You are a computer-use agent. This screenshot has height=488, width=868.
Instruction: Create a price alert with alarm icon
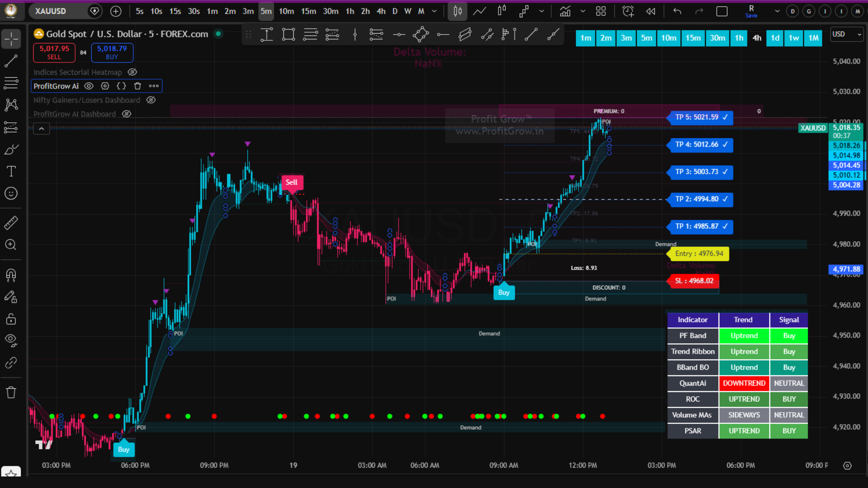click(x=628, y=11)
